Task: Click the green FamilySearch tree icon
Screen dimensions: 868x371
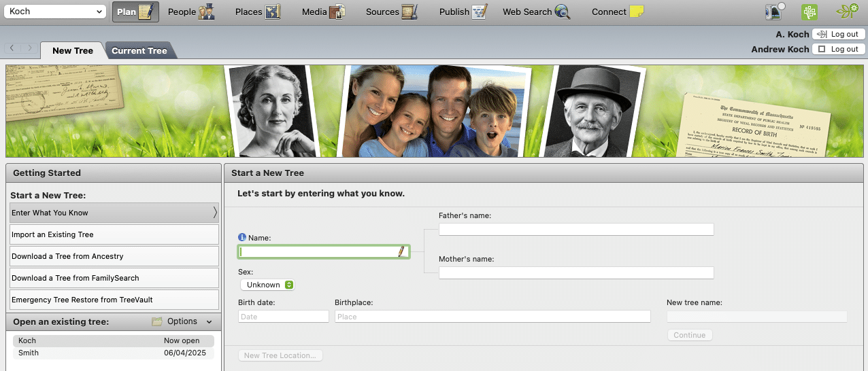Action: (x=809, y=12)
